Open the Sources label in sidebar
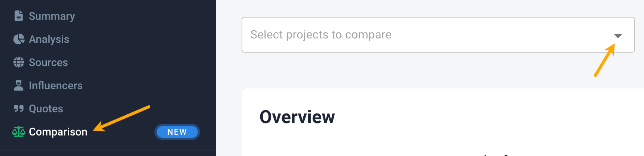Image resolution: width=644 pixels, height=156 pixels. coord(48,62)
